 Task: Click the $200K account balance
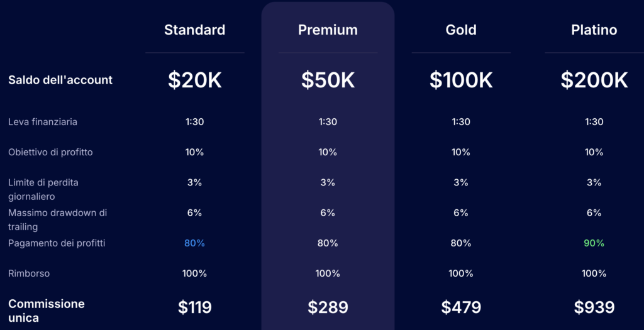coord(594,80)
